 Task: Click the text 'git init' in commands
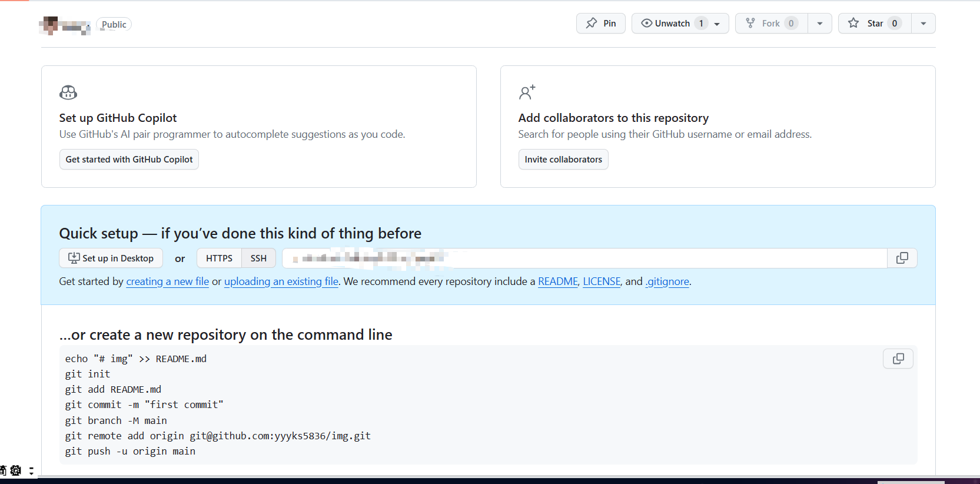(88, 374)
